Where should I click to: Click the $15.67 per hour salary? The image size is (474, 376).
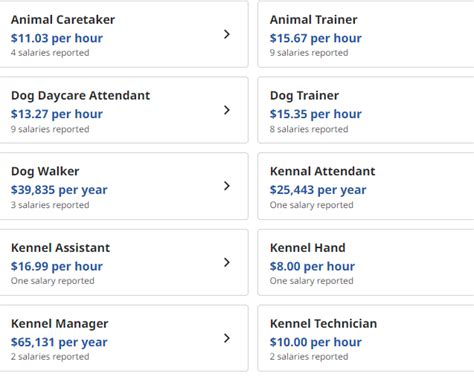316,38
